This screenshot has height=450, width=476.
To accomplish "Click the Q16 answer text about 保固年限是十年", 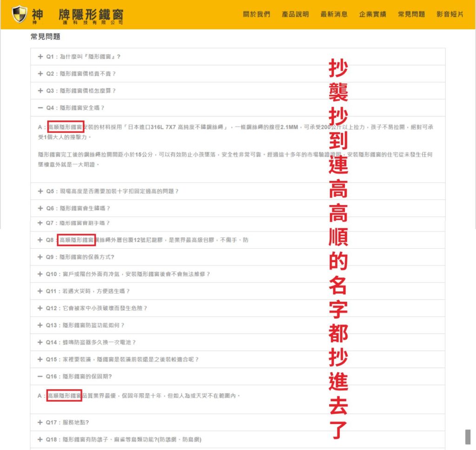I will point(139,396).
